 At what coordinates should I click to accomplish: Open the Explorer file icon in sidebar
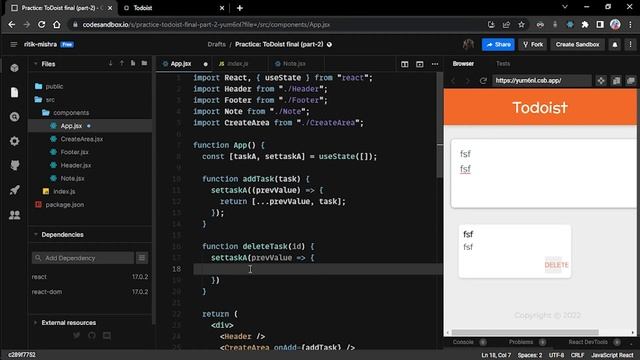15,92
